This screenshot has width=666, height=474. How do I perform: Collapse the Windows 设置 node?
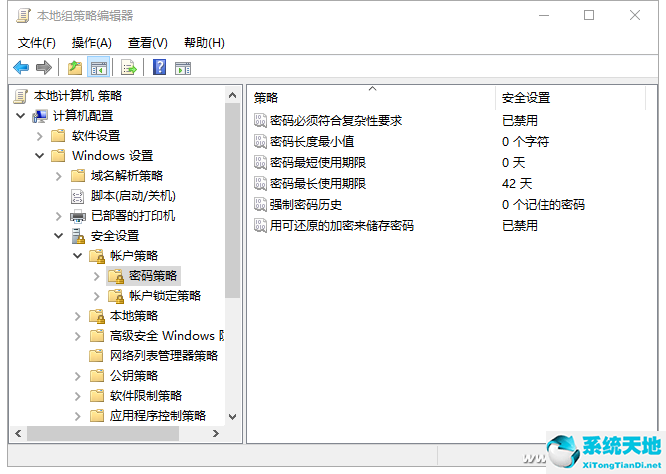click(40, 156)
